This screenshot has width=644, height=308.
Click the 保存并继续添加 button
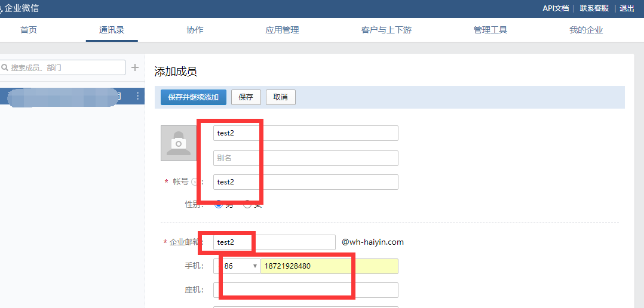(x=193, y=97)
